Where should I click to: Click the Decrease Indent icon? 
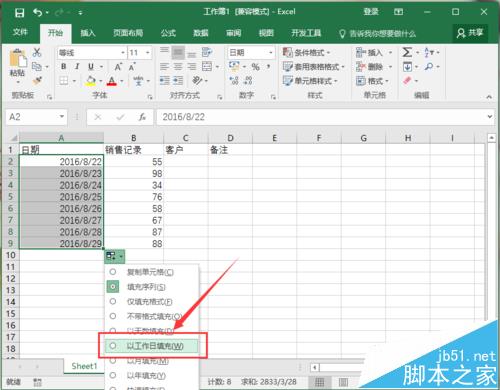(x=164, y=80)
